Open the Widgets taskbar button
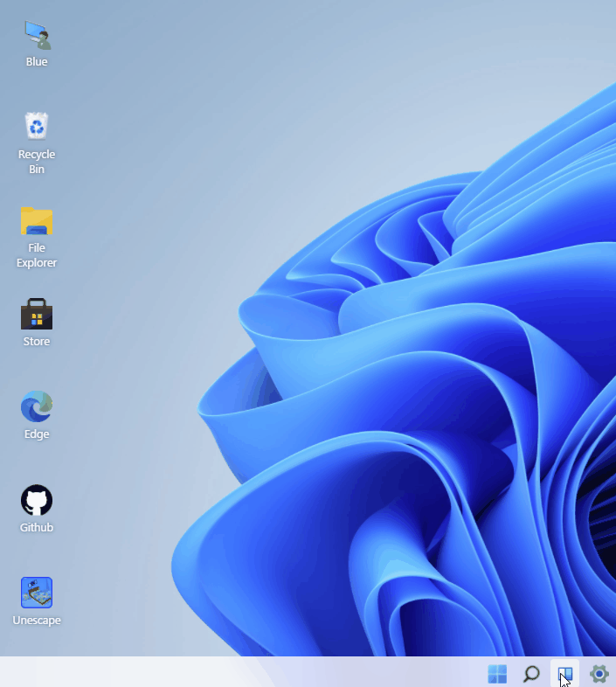Screen dimensions: 616x687 coord(565,673)
